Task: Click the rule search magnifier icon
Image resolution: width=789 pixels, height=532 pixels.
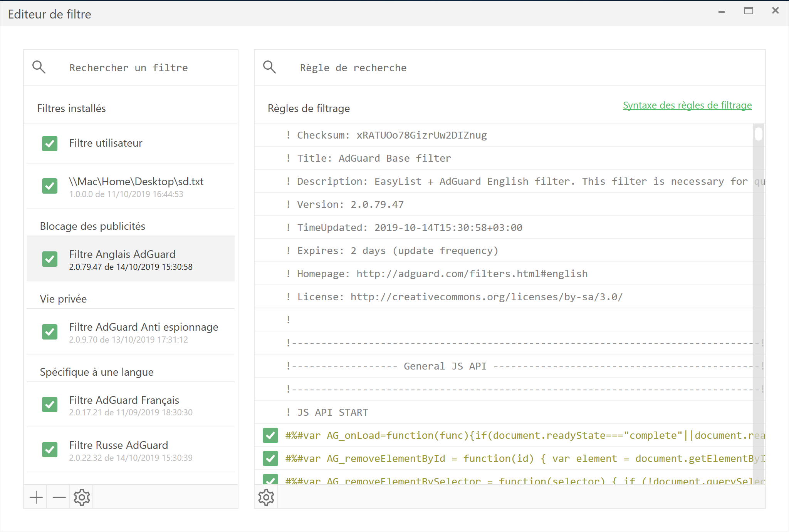Action: pyautogui.click(x=270, y=67)
